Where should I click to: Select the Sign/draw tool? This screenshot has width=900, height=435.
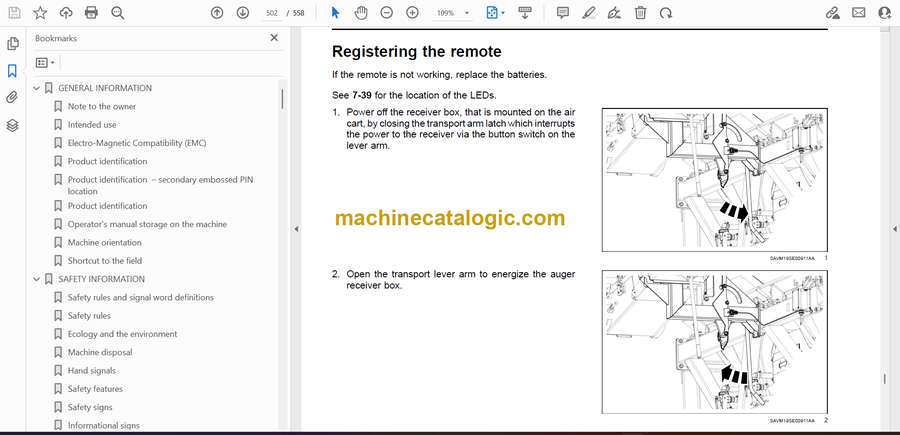pyautogui.click(x=614, y=13)
